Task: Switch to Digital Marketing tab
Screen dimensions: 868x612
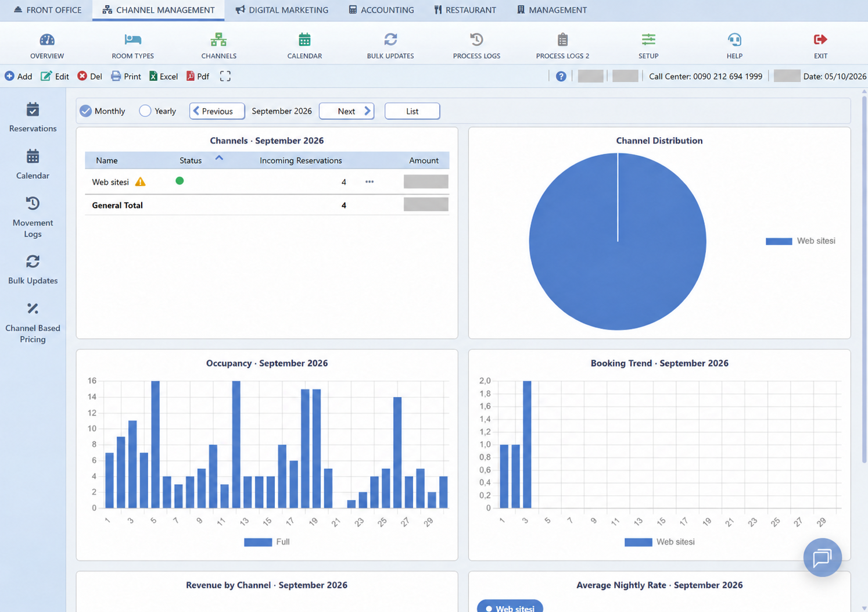Action: (x=282, y=10)
